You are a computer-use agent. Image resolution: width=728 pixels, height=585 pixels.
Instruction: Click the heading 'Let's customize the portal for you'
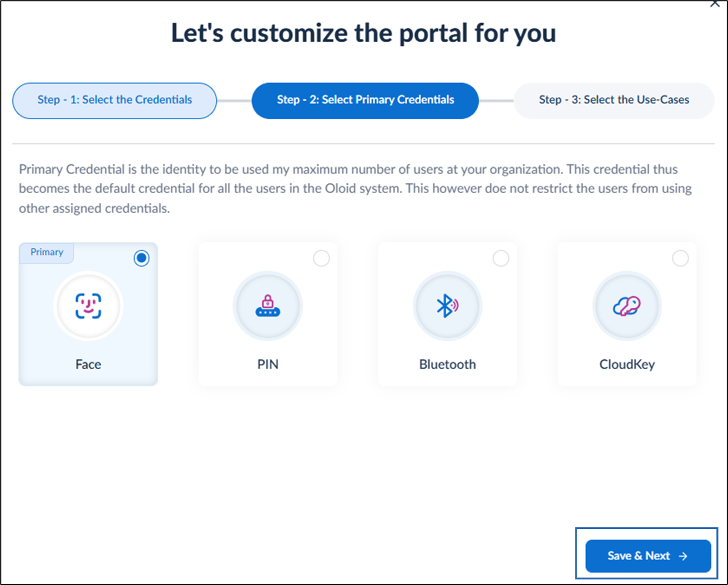coord(363,33)
